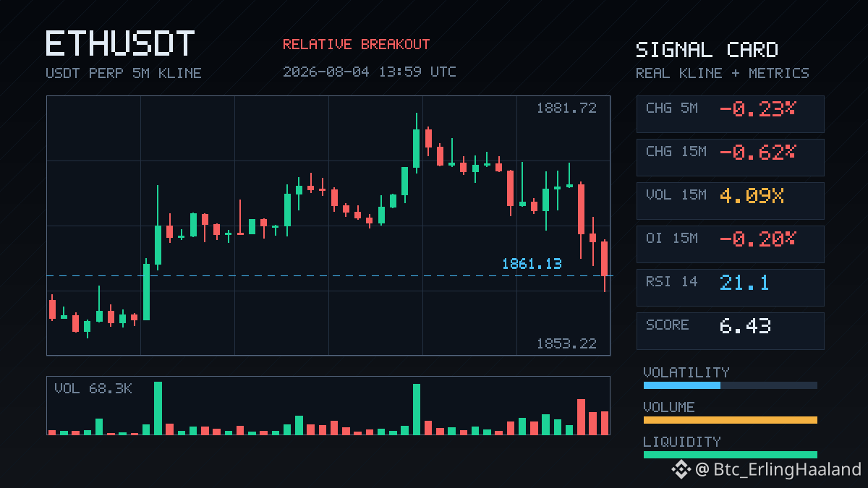Click the ETHUSDT symbol title
Image resolution: width=868 pixels, height=488 pixels.
(120, 44)
